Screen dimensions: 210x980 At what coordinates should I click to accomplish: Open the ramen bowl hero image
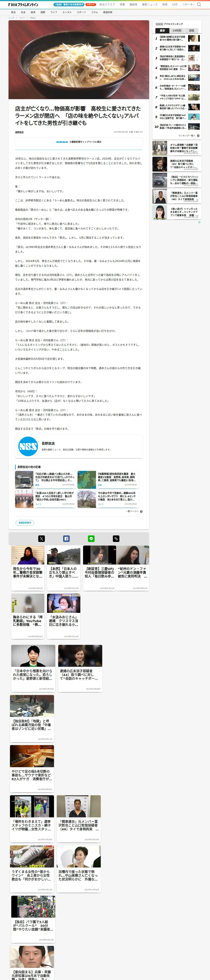79,60
